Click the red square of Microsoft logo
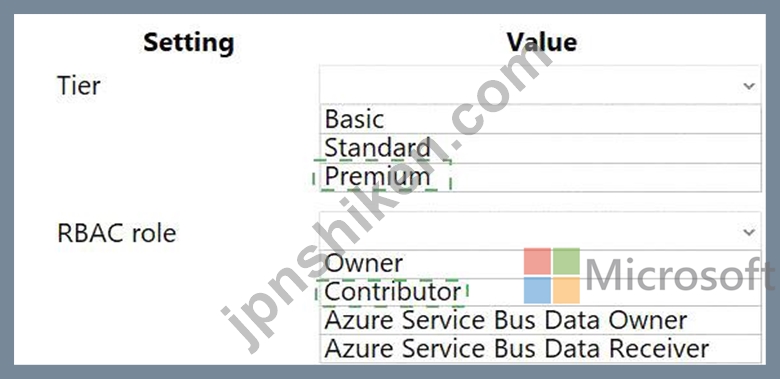Image resolution: width=780 pixels, height=379 pixels. [x=537, y=261]
